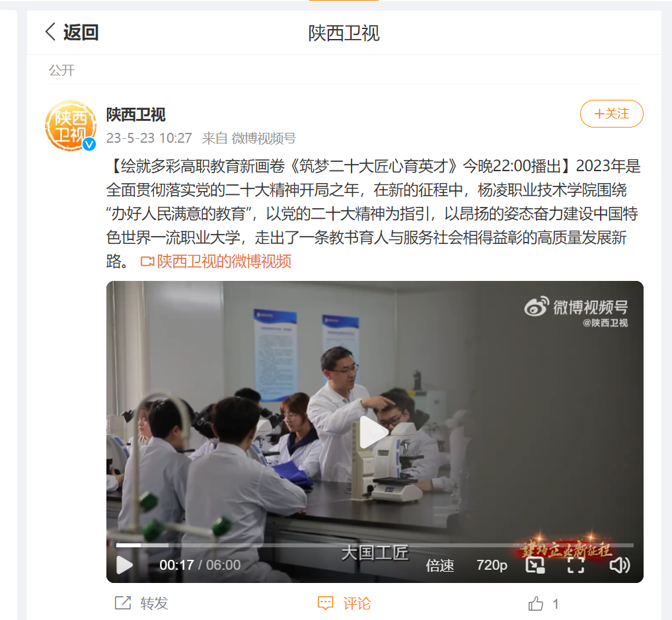The height and width of the screenshot is (620, 672).
Task: Open the 评论 comments section
Action: click(x=344, y=603)
